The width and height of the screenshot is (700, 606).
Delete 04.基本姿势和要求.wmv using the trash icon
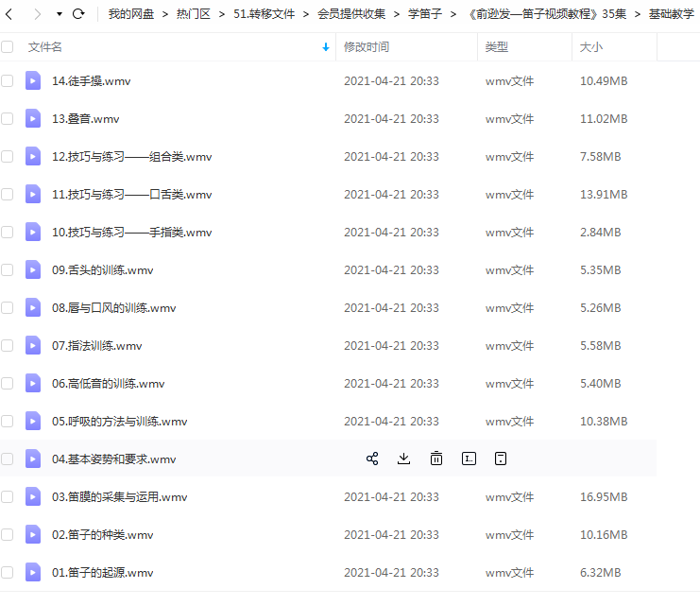tap(436, 459)
